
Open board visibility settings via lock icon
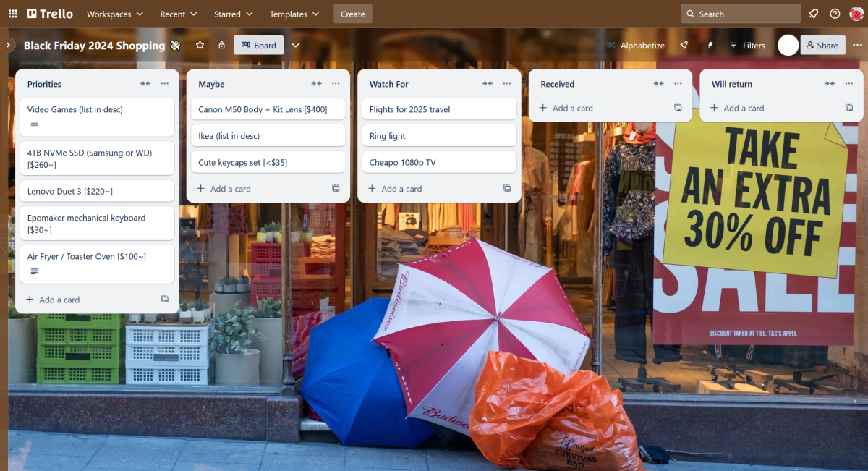tap(221, 45)
